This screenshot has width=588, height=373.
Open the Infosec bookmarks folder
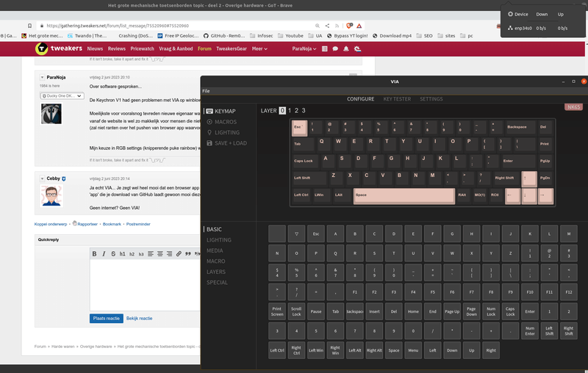point(262,36)
